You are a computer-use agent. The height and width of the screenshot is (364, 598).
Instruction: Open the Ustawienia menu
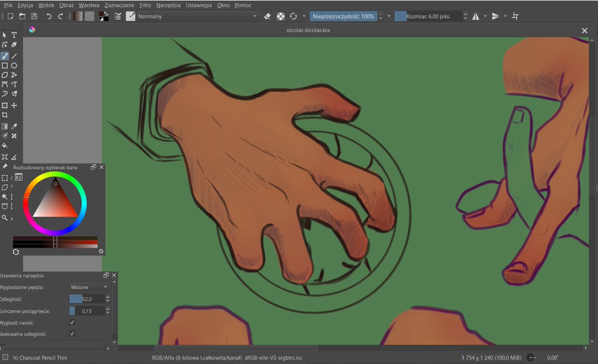point(199,5)
